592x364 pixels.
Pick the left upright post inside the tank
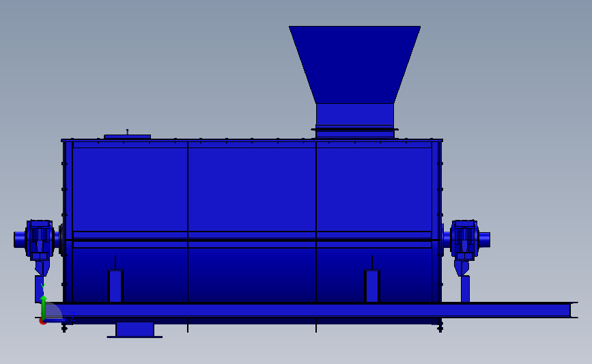[x=115, y=286]
